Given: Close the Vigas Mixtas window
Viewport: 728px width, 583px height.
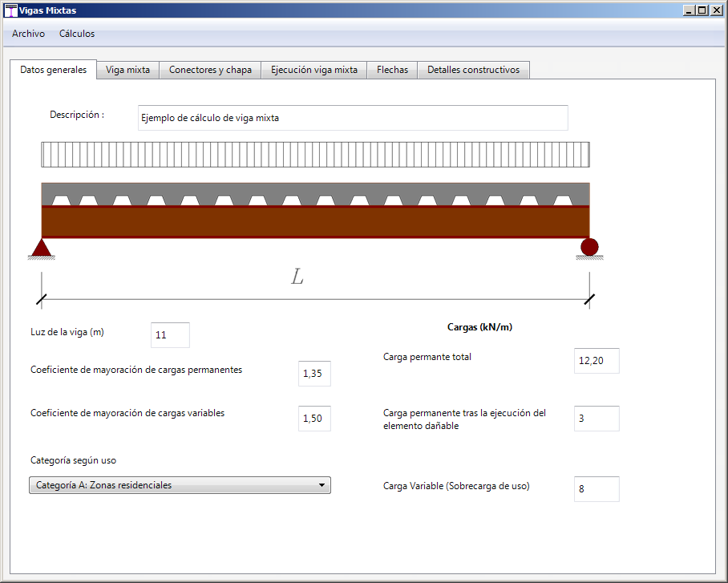Looking at the screenshot, I should 717,10.
